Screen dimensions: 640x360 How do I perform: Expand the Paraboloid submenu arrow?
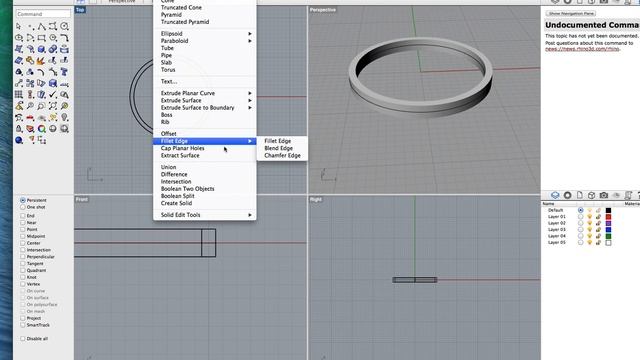point(250,41)
